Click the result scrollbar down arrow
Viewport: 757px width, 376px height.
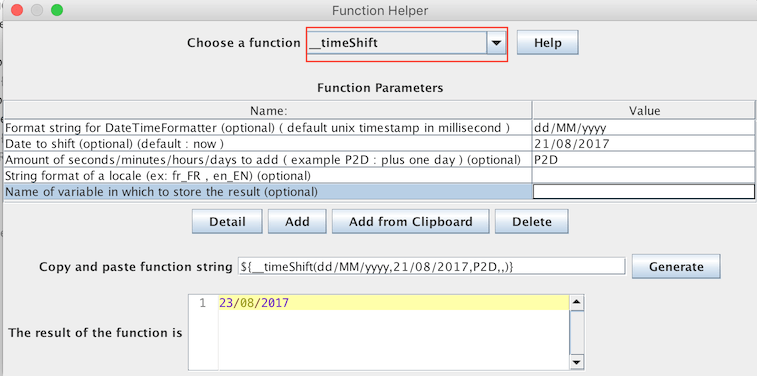577,362
